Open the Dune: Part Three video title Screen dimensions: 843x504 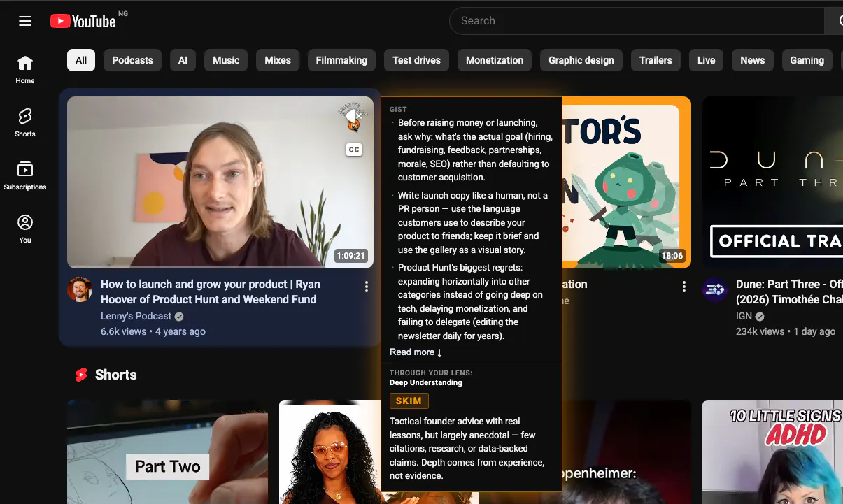click(789, 291)
